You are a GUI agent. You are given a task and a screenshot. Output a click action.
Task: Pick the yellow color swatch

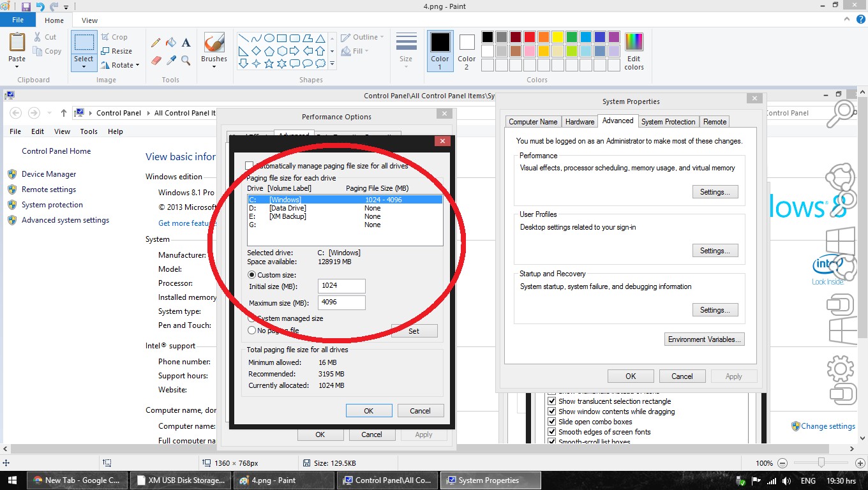click(557, 37)
